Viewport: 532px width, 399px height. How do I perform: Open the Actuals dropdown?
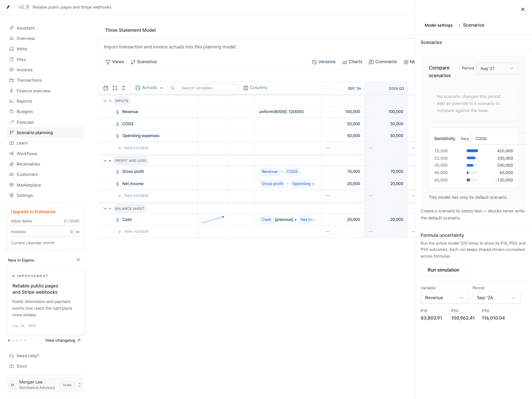[149, 88]
